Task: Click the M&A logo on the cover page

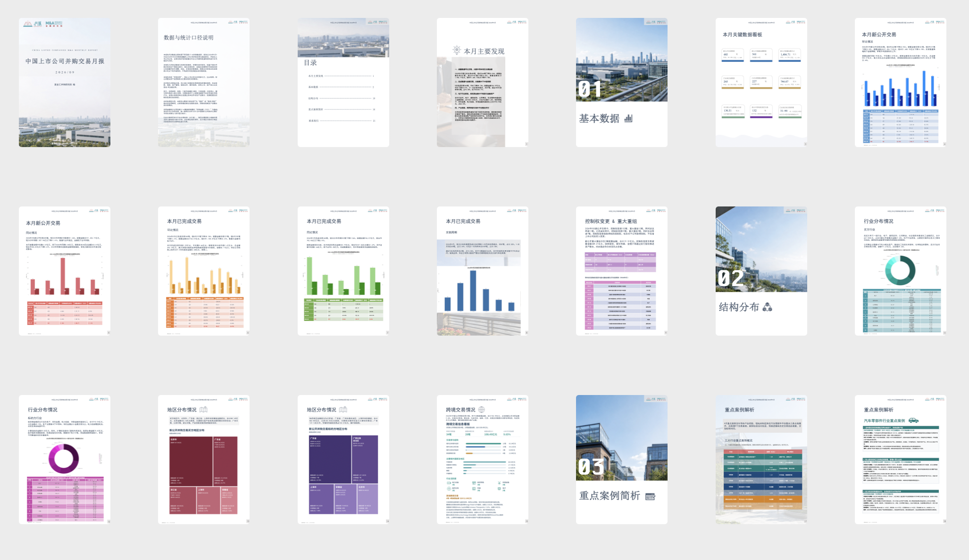Action: click(x=54, y=24)
